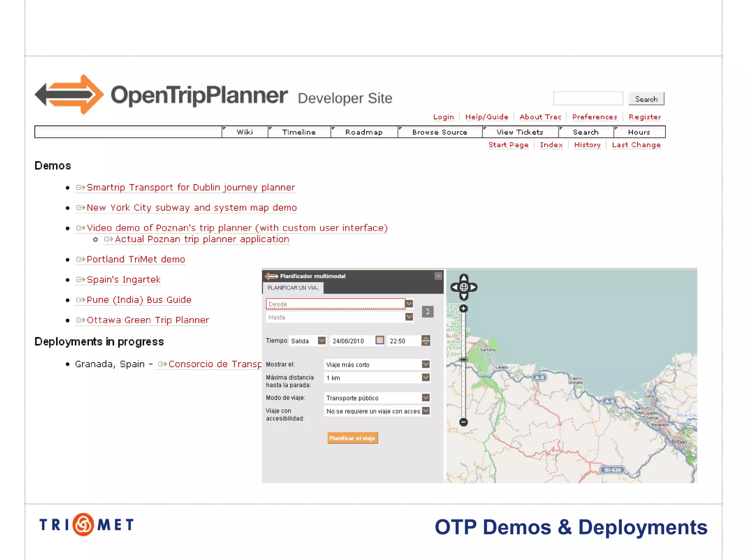Open the Help/Guide link
Viewport: 747px width, 560px height.
click(487, 117)
